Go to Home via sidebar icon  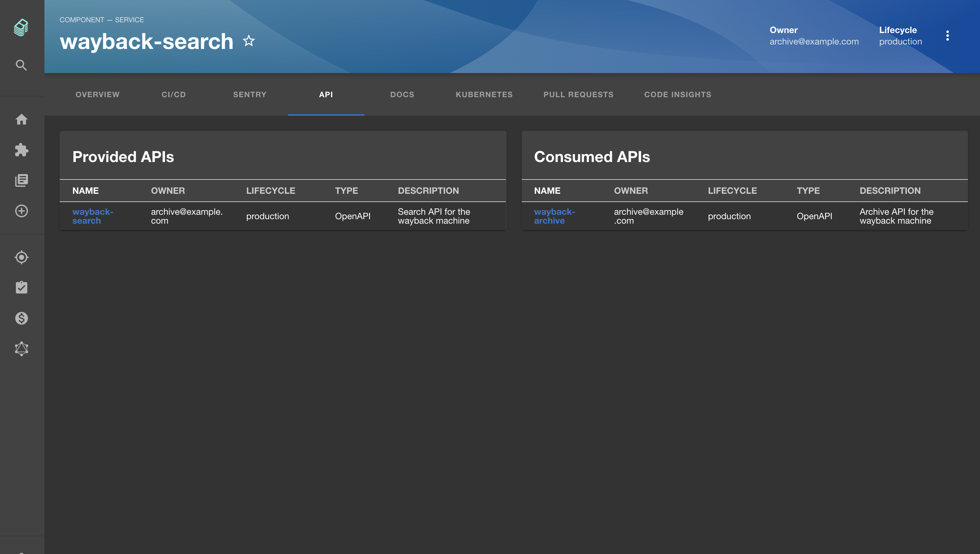pos(21,119)
